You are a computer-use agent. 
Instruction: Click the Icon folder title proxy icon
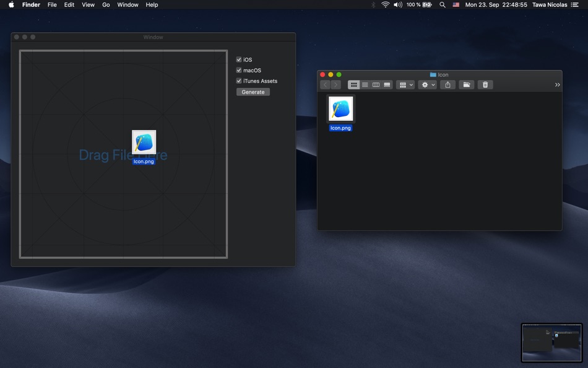coord(433,75)
